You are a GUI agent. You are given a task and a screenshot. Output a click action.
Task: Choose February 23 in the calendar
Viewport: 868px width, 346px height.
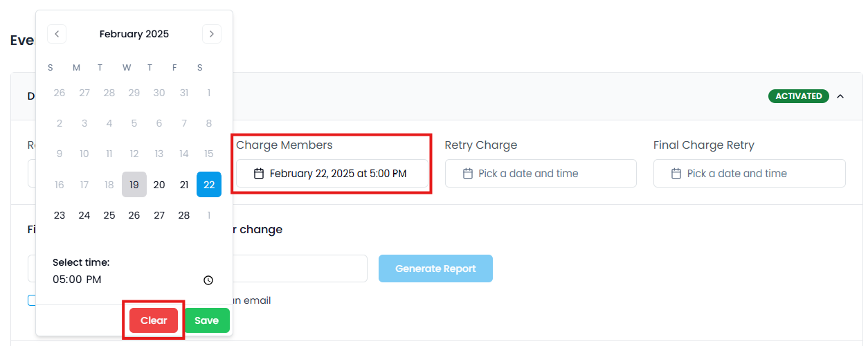click(60, 215)
